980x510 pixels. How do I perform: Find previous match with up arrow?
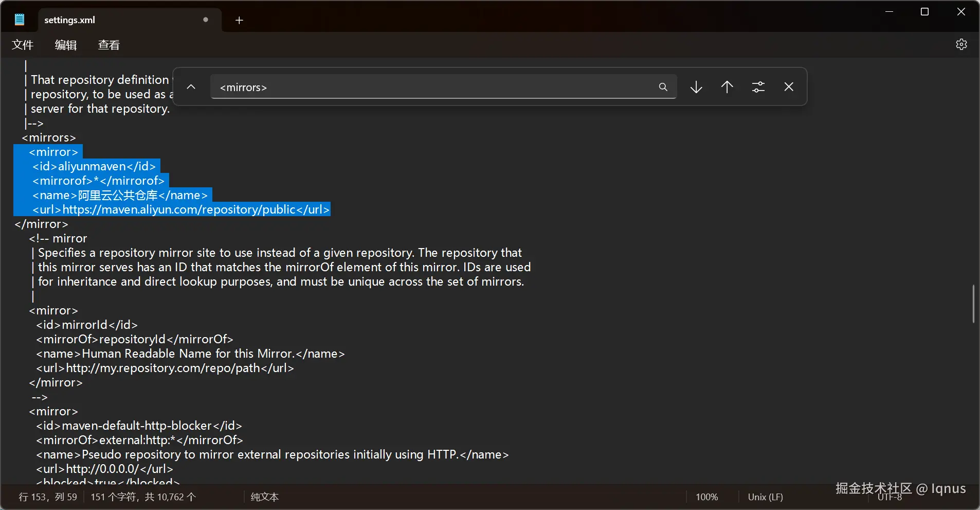click(x=727, y=87)
